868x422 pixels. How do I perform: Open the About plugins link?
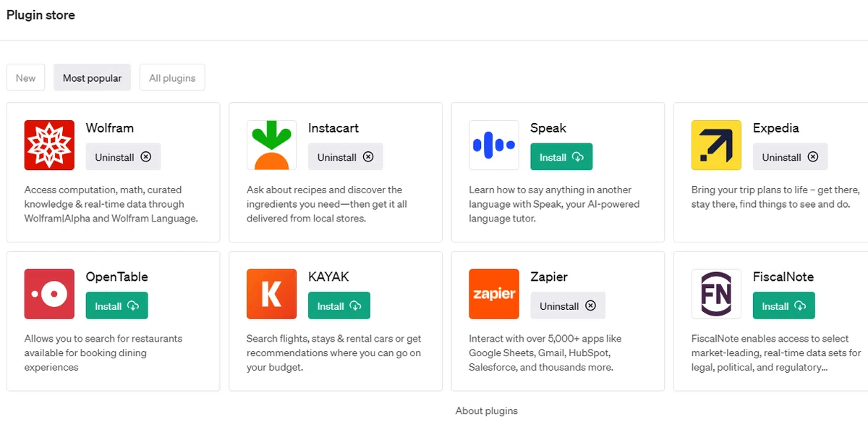(487, 410)
